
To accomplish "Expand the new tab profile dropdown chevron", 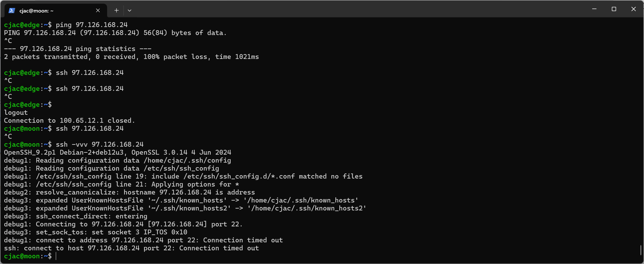I will (x=130, y=11).
